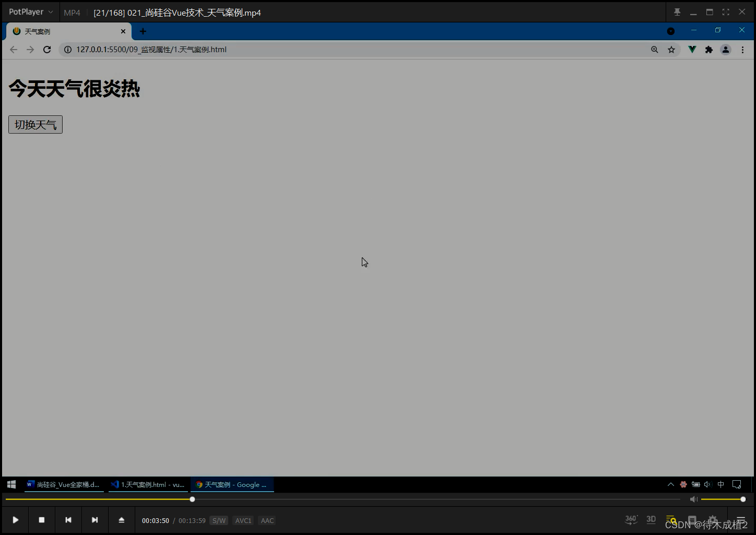Expand hidden system tray icons
Image resolution: width=756 pixels, height=535 pixels.
[671, 484]
